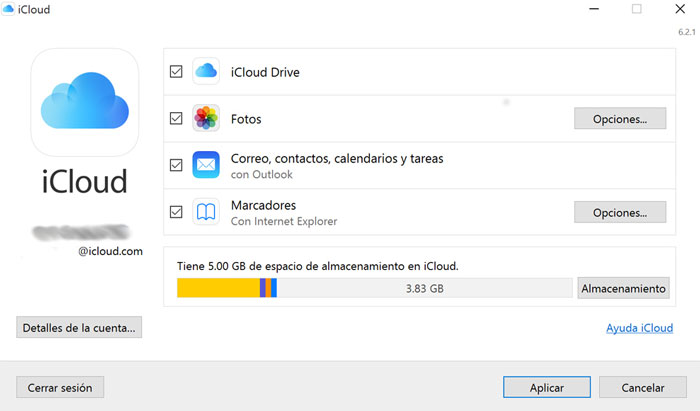Close the iCloud window

click(680, 9)
